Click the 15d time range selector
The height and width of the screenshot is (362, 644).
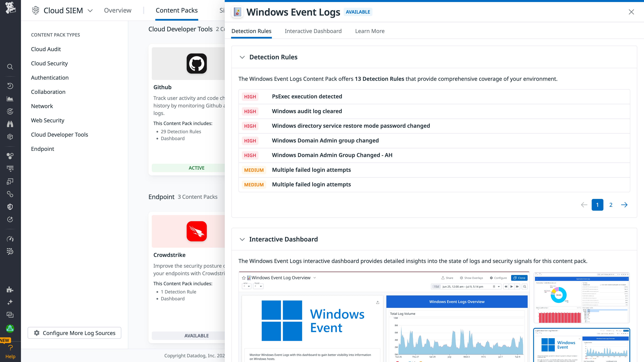tap(437, 287)
